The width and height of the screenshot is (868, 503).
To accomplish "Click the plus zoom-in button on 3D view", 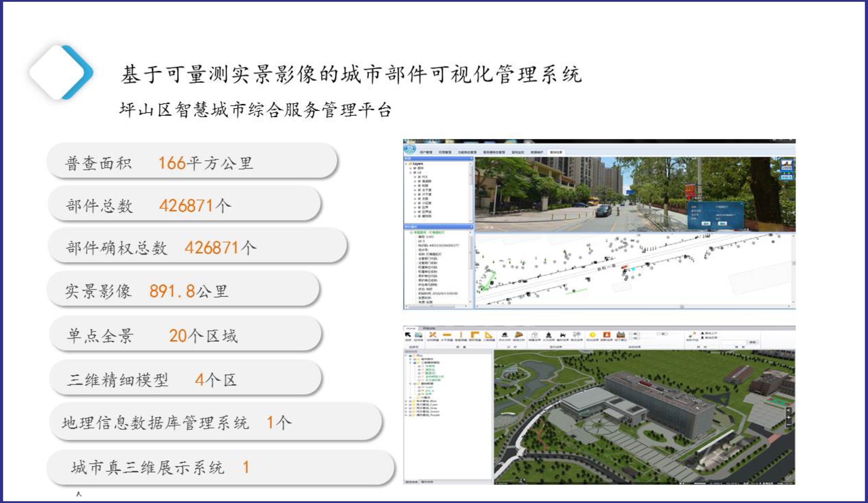I will 789,417.
